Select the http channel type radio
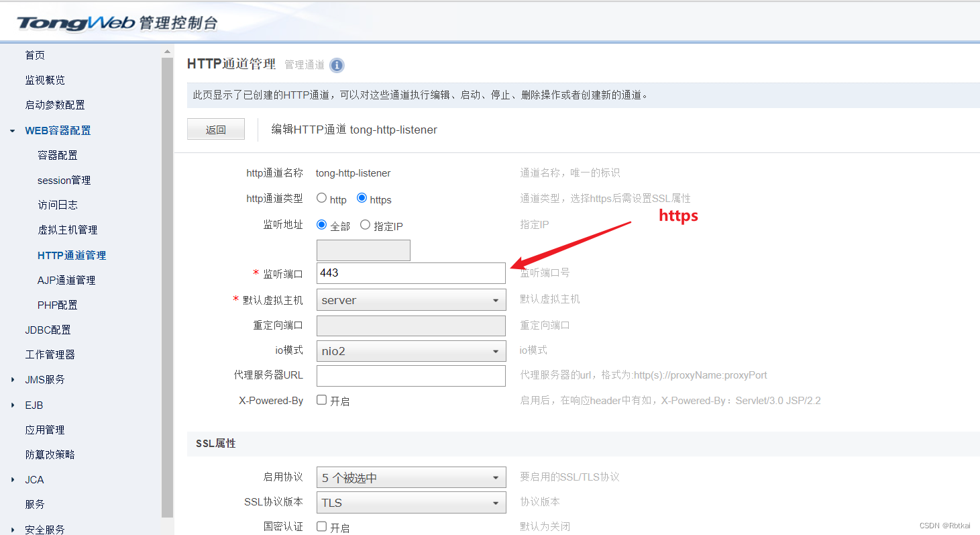The width and height of the screenshot is (980, 535). (322, 198)
